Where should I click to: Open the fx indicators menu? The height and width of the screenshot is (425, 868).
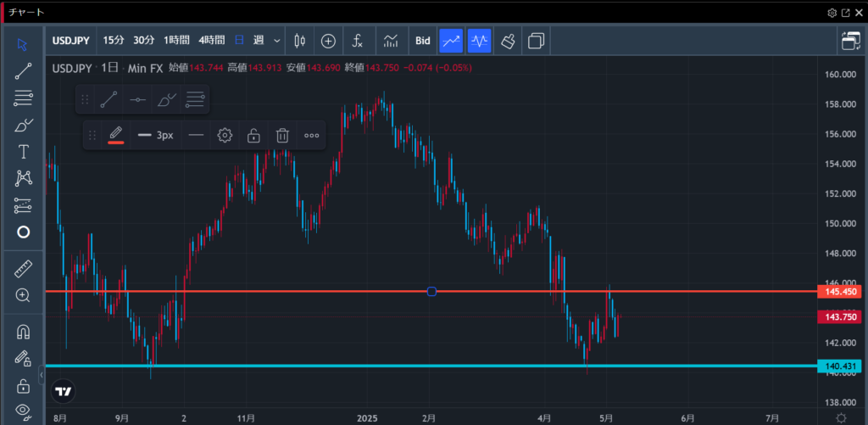click(358, 41)
